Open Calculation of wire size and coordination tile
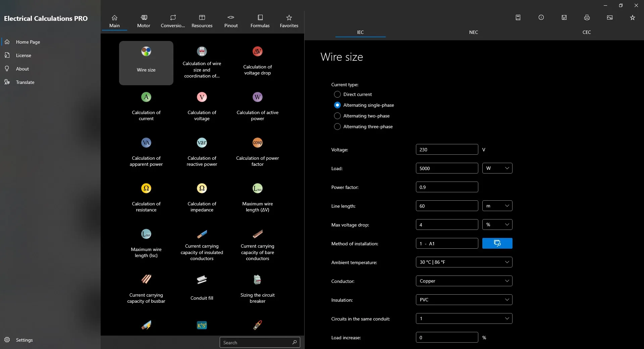The image size is (644, 349). pyautogui.click(x=202, y=63)
